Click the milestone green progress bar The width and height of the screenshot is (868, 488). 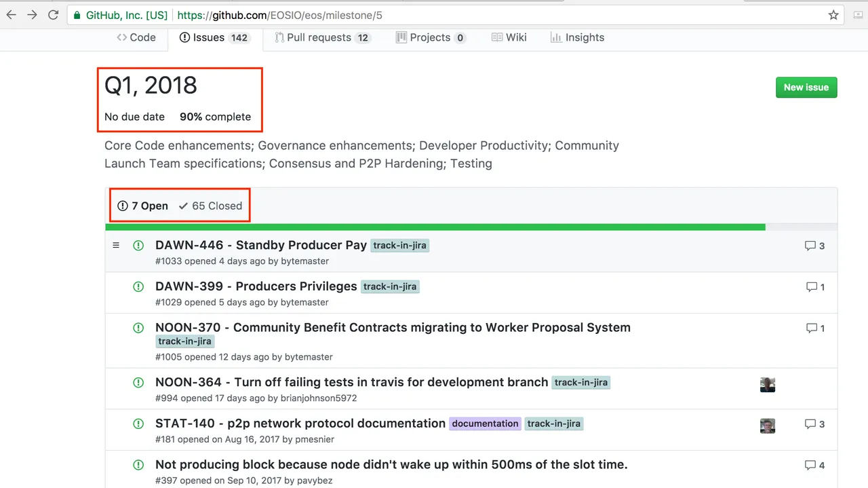(435, 227)
